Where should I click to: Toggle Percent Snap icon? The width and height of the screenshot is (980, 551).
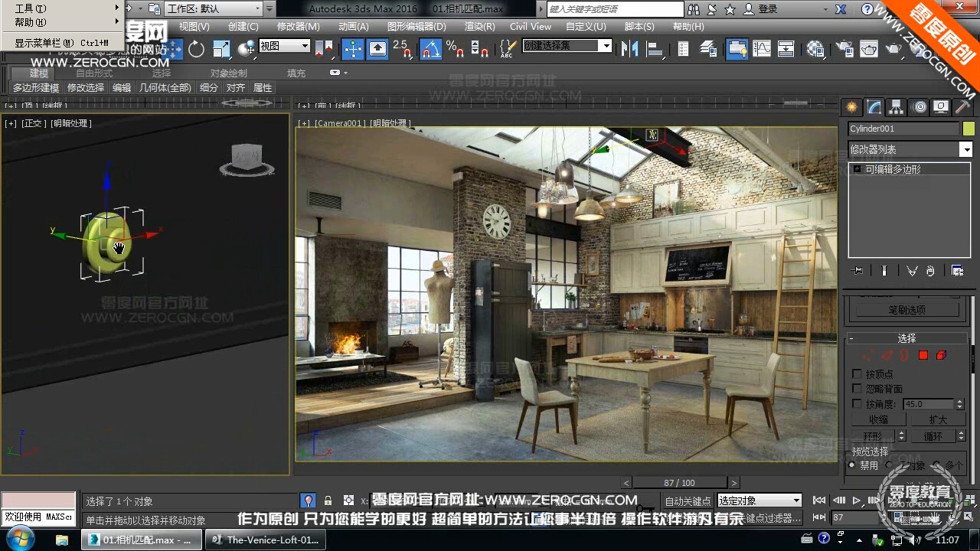click(456, 49)
